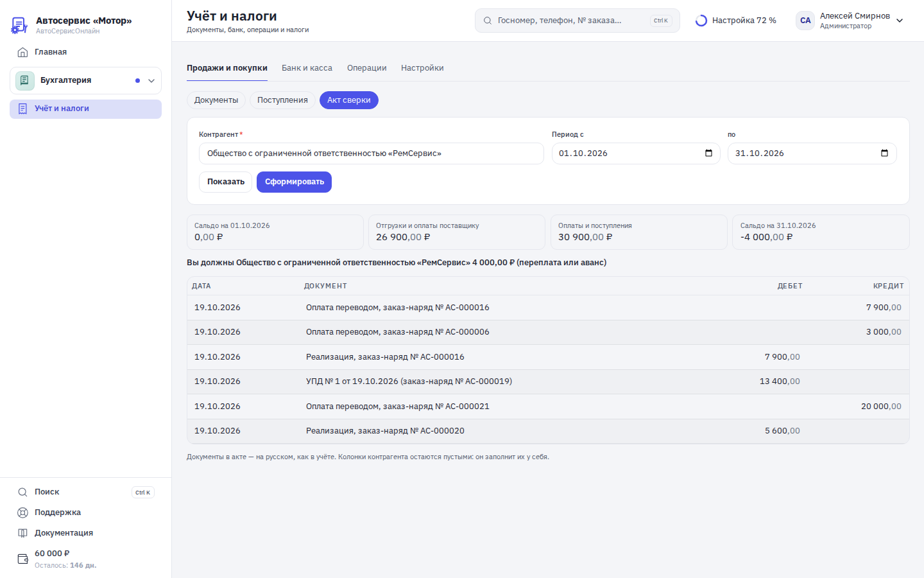Expand the Бухгалтерия sidebar chevron
The height and width of the screenshot is (578, 924).
coord(151,81)
